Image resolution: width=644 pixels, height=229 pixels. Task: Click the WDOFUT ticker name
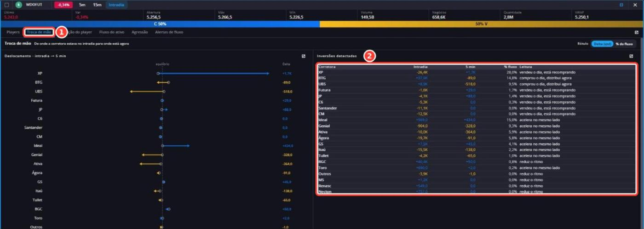pyautogui.click(x=34, y=5)
